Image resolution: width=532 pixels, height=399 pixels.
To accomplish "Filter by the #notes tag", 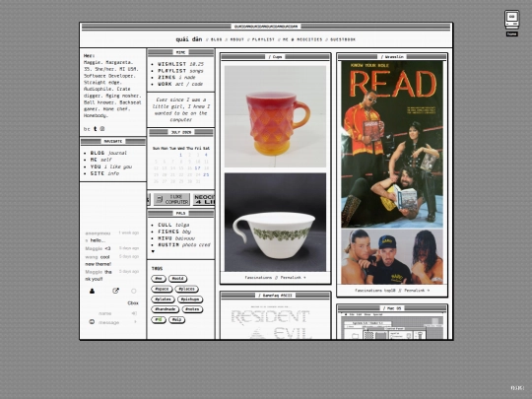I will (192, 309).
